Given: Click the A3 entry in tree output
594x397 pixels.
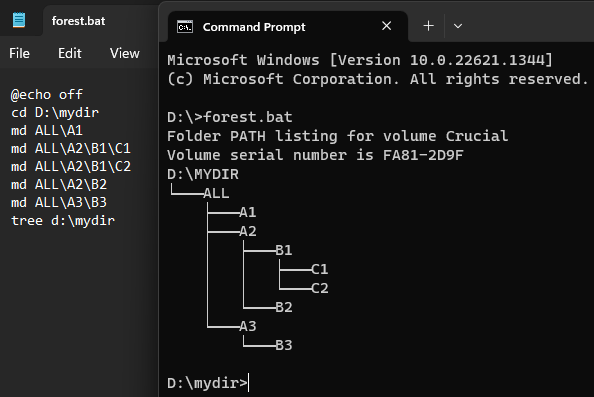Looking at the screenshot, I should click(x=248, y=326).
